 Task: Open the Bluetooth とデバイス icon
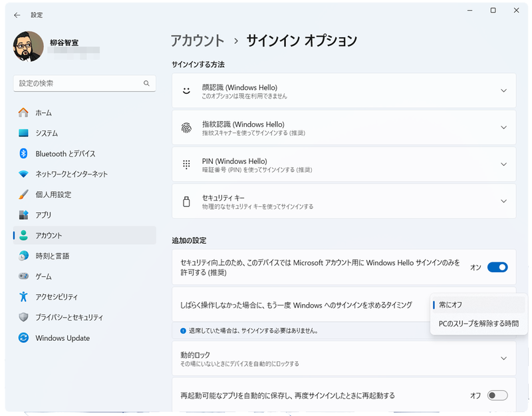click(24, 154)
